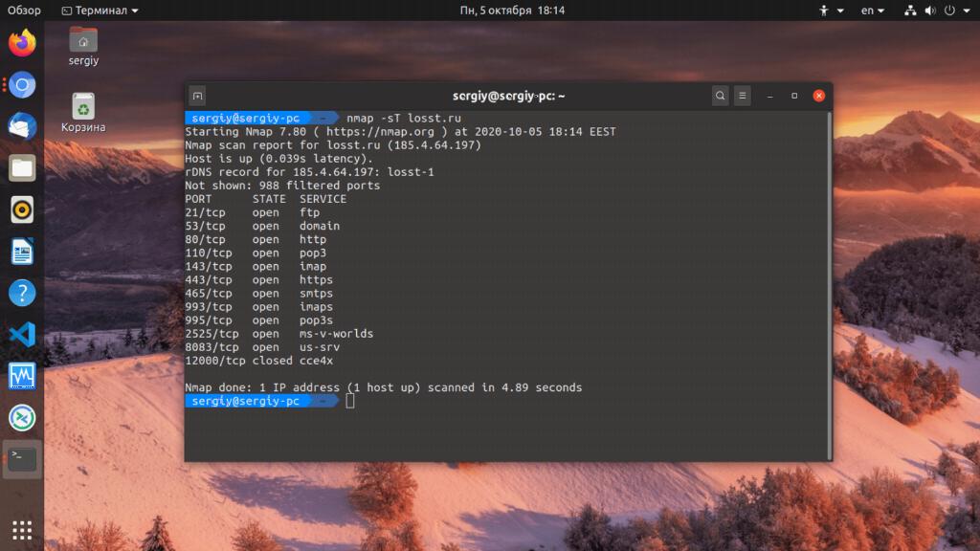980x551 pixels.
Task: Open the Обзор activities overview
Action: pyautogui.click(x=24, y=10)
